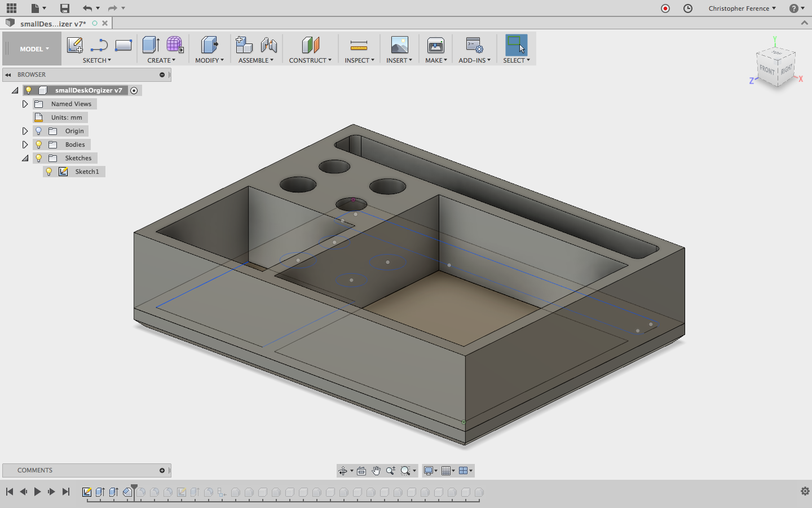Open the ASSEMBLE menu

256,60
